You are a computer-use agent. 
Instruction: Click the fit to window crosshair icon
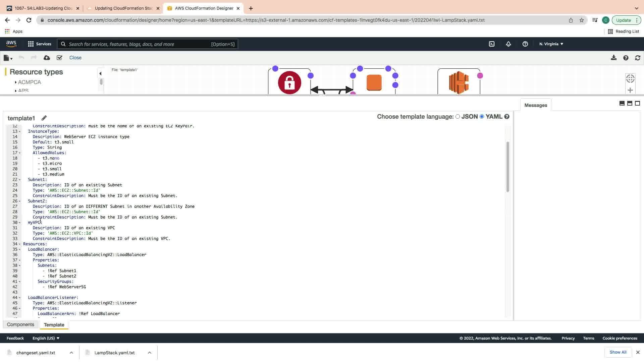click(x=630, y=78)
